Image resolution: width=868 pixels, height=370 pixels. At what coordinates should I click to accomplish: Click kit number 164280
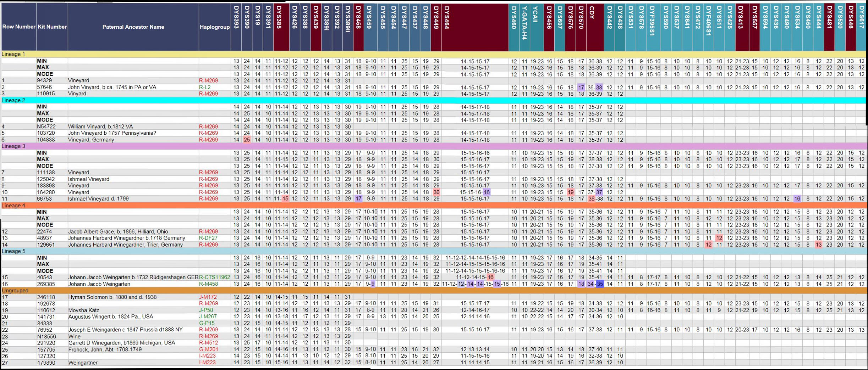click(x=46, y=192)
